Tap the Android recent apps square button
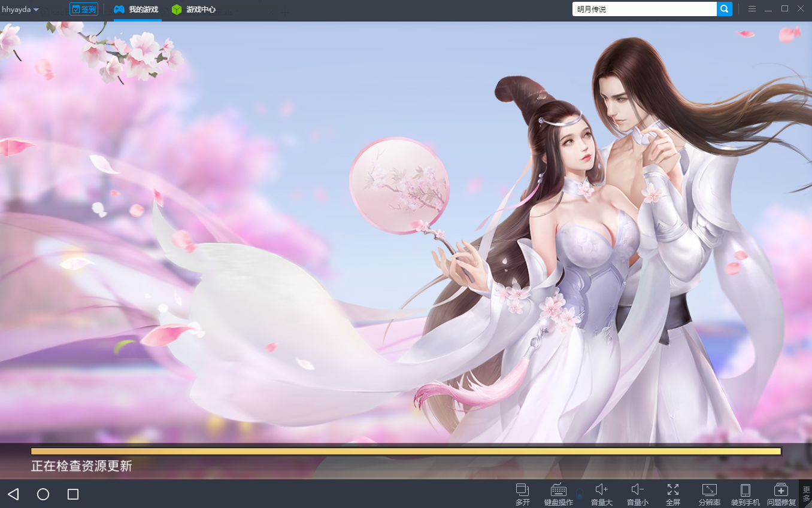Screen dimensions: 812x508 pyautogui.click(x=73, y=494)
